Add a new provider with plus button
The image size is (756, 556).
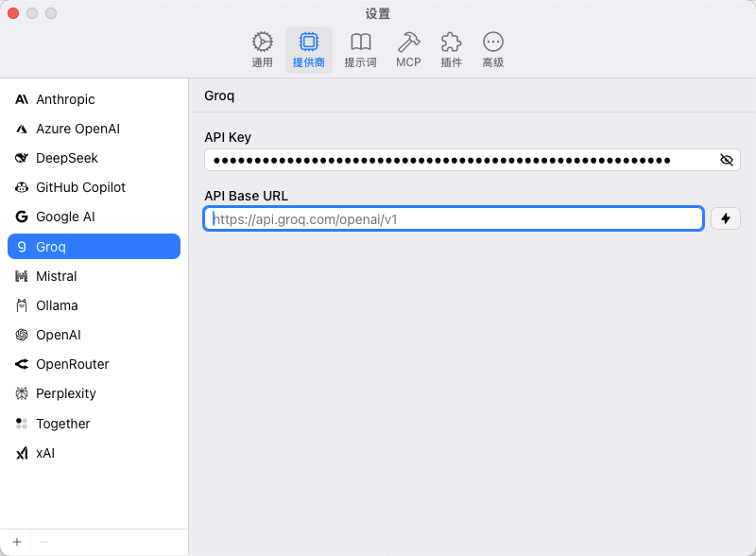(x=16, y=542)
